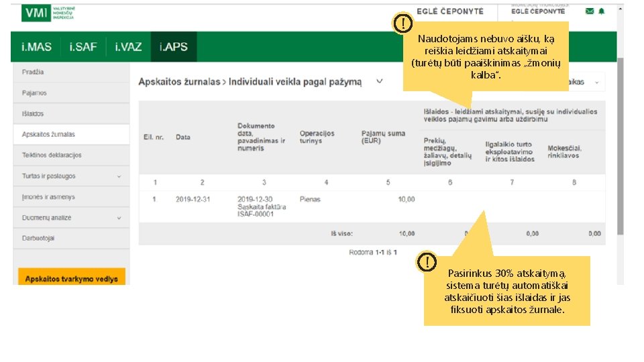Switch to the i.SAF tab

83,47
